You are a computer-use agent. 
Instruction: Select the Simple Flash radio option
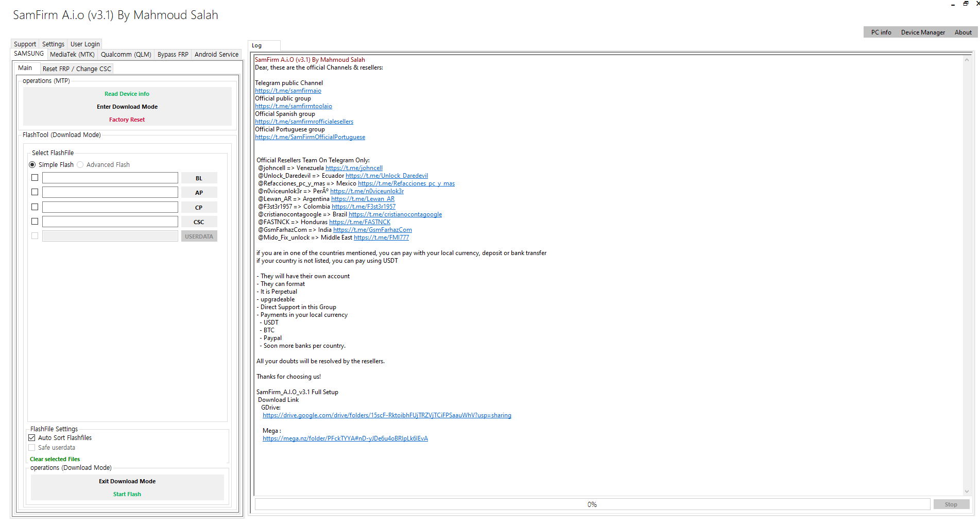(x=51, y=165)
